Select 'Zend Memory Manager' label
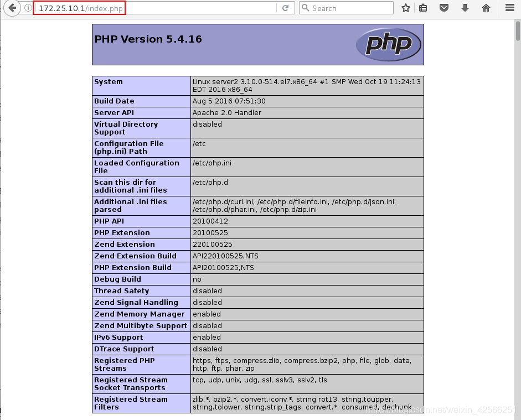The height and width of the screenshot is (420, 521). click(x=140, y=314)
